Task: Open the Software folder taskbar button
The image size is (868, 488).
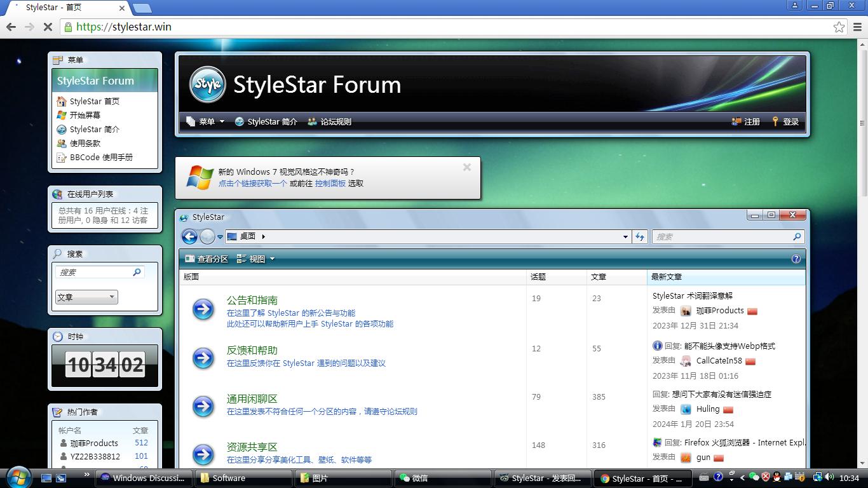Action: [x=245, y=478]
